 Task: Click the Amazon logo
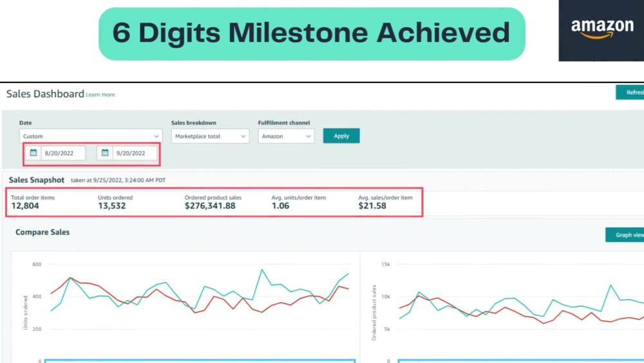tap(601, 30)
